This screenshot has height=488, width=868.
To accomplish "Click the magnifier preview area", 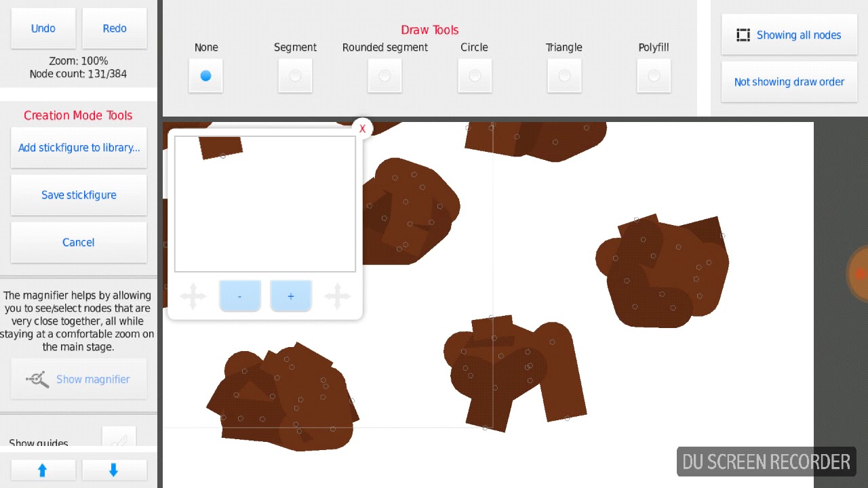I will pyautogui.click(x=265, y=204).
